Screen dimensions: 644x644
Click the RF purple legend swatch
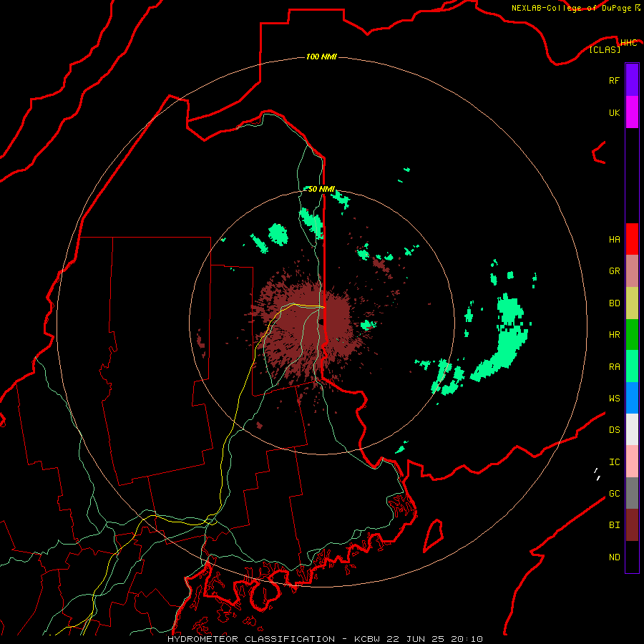(632, 80)
